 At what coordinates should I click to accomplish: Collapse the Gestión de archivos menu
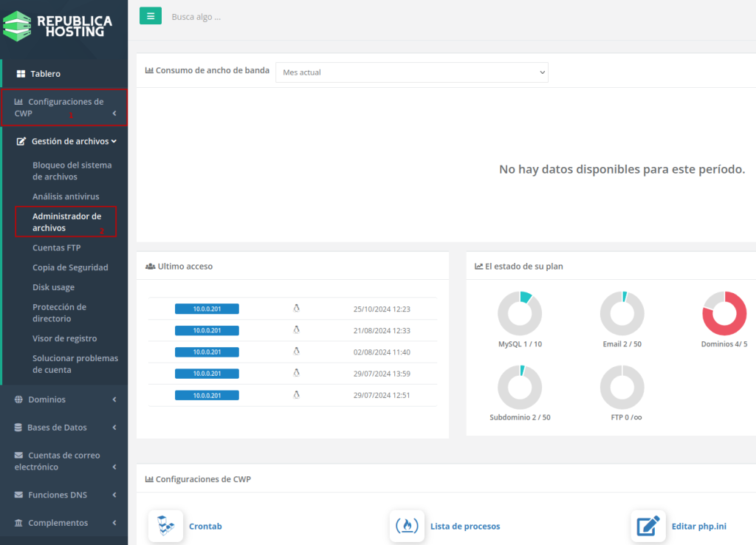click(69, 141)
